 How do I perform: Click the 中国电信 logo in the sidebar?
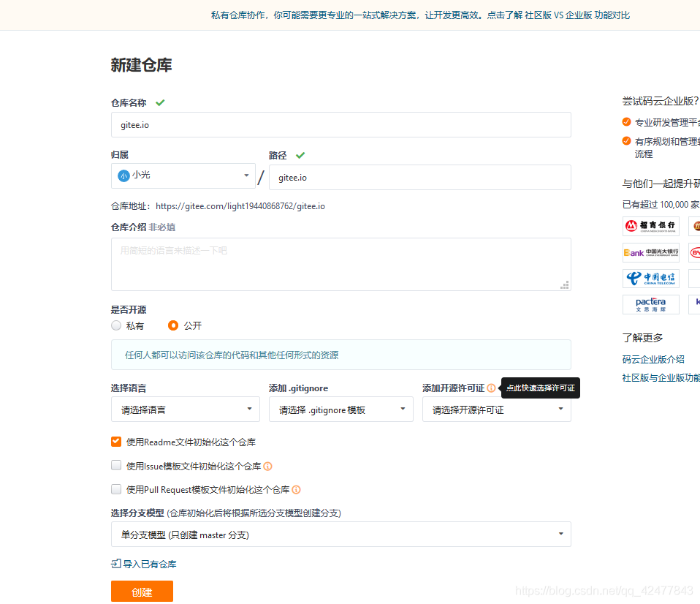pos(650,278)
